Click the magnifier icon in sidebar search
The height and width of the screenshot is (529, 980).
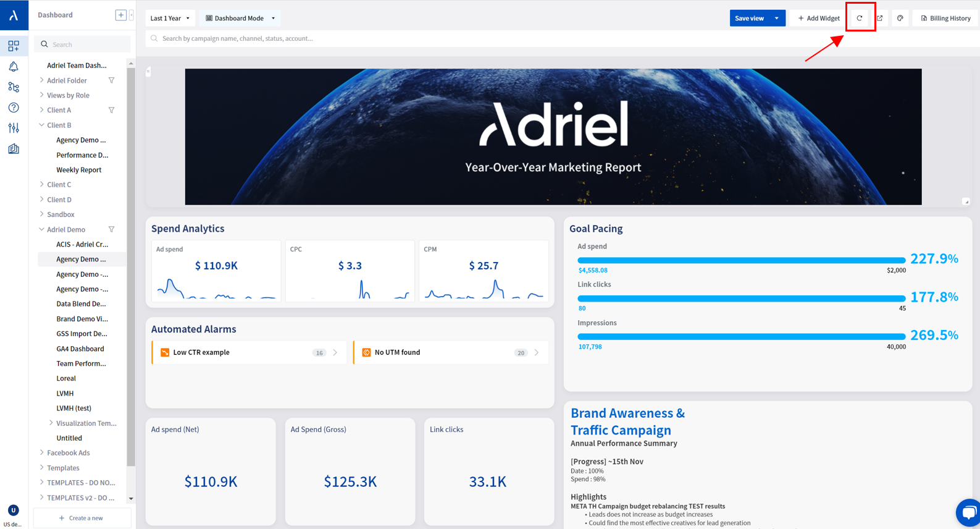tap(44, 44)
